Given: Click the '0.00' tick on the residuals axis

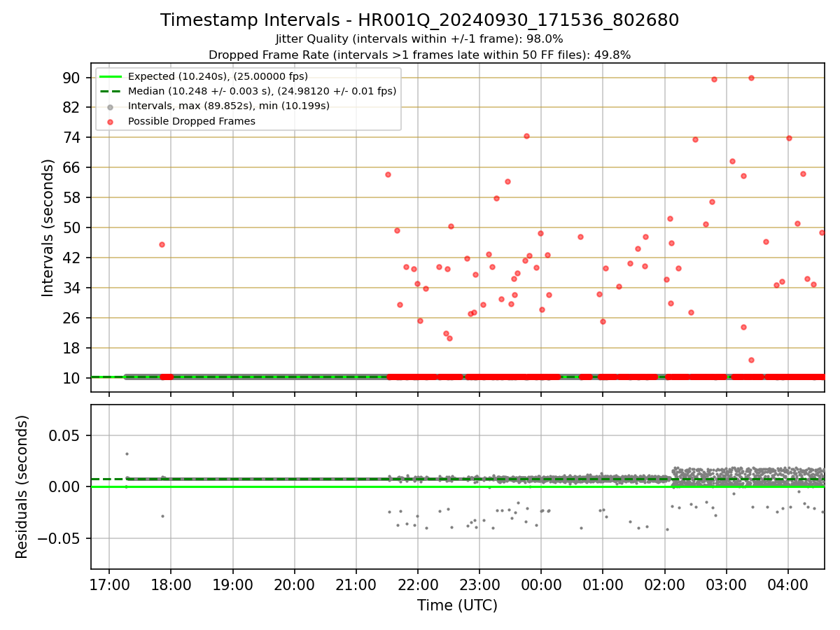Looking at the screenshot, I should coord(66,486).
